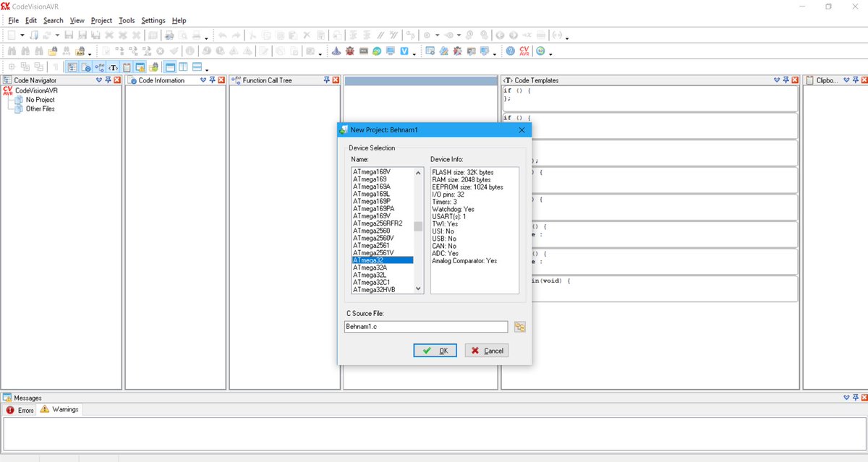This screenshot has height=462, width=868.
Task: Select CodeVisionAVR root tree node
Action: click(x=36, y=91)
